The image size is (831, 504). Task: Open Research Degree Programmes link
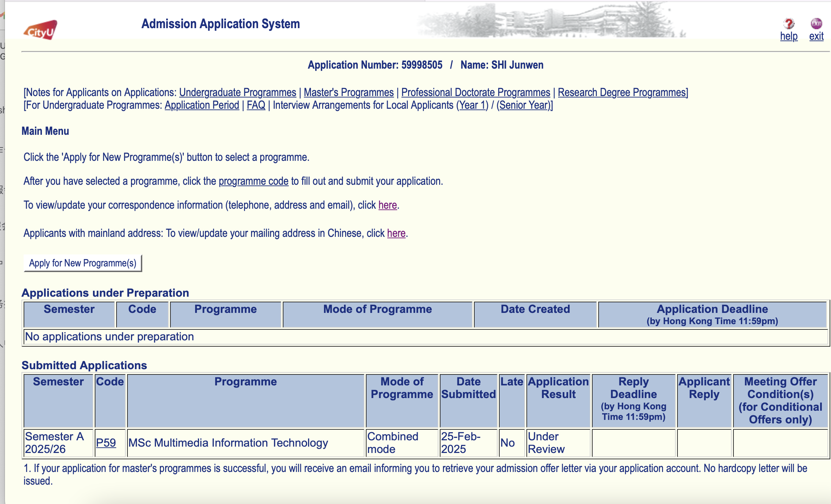point(622,93)
